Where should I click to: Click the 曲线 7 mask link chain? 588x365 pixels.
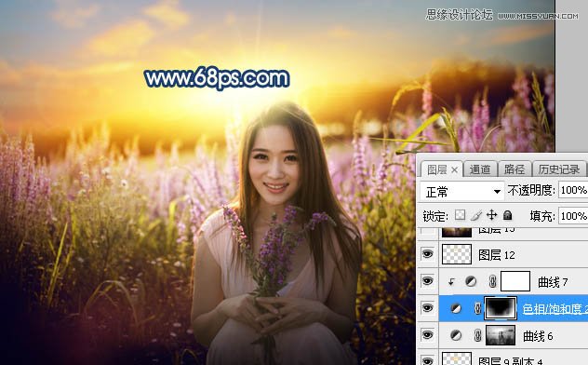coord(493,281)
